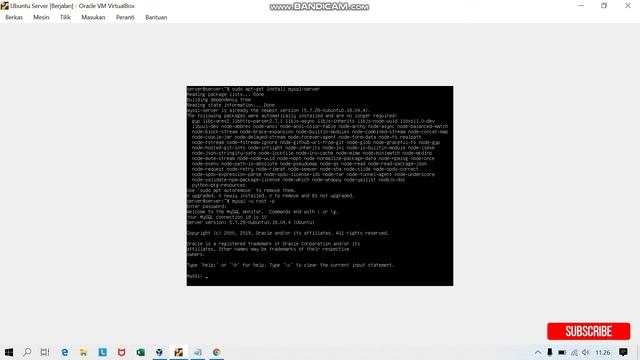Minimize the VirtualBox VM window
The height and width of the screenshot is (360, 640).
[581, 6]
